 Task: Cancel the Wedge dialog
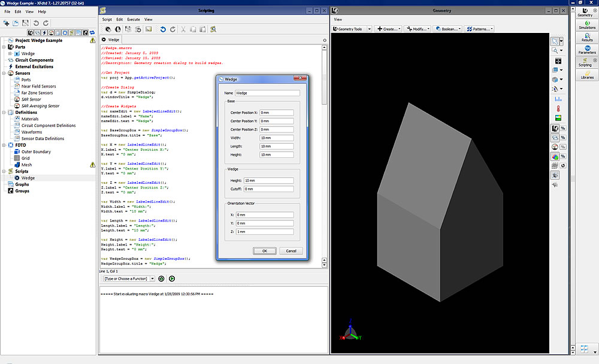291,251
